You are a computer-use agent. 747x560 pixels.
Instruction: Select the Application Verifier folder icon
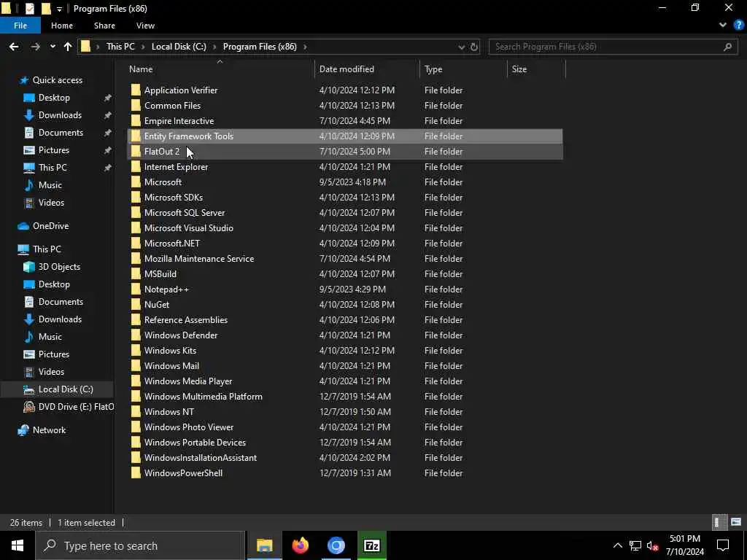[136, 90]
